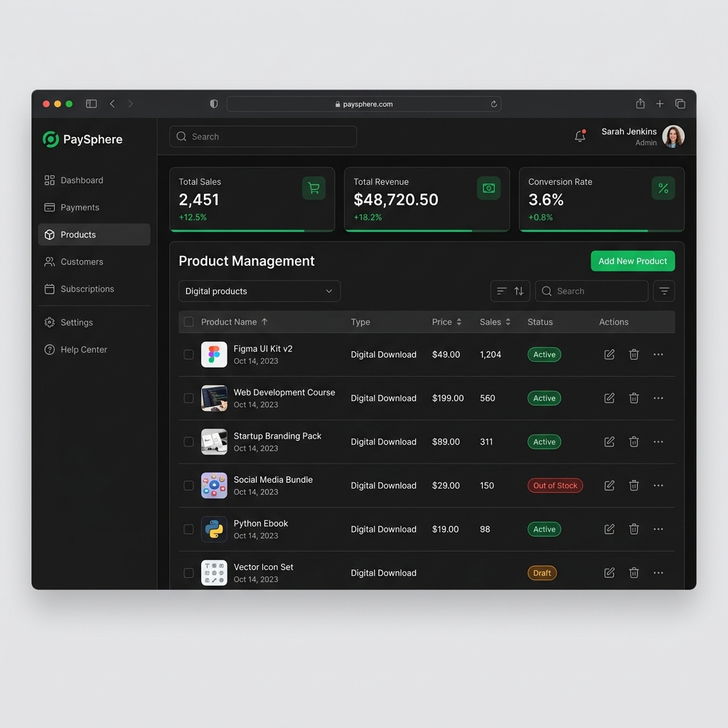Click the percent icon on Conversion Rate card
The image size is (728, 728).
point(663,188)
